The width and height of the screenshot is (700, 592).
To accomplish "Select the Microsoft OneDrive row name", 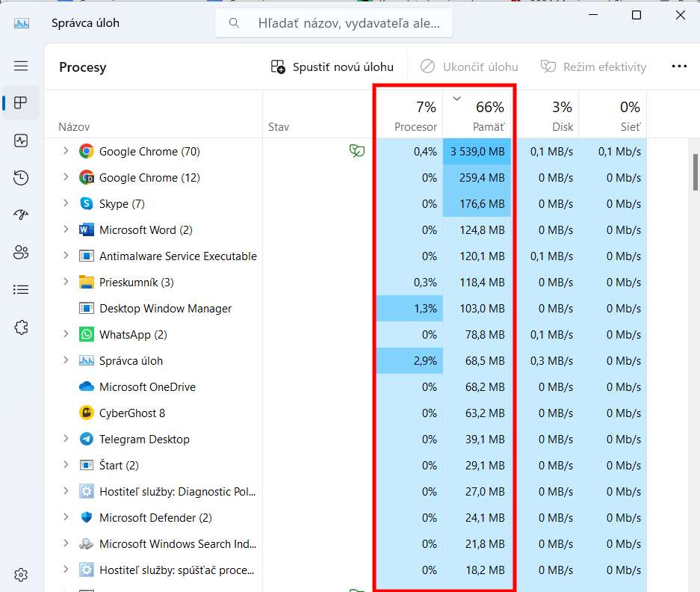I will click(147, 387).
